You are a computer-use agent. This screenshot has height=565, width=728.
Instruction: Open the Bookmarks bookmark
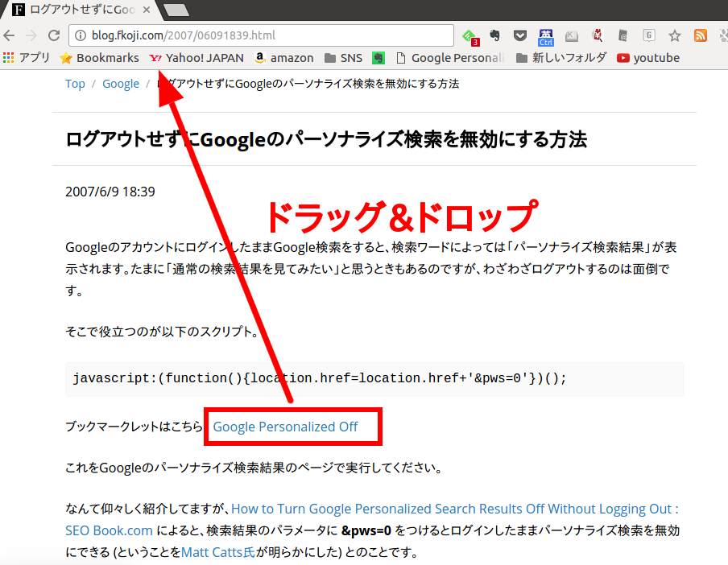99,58
